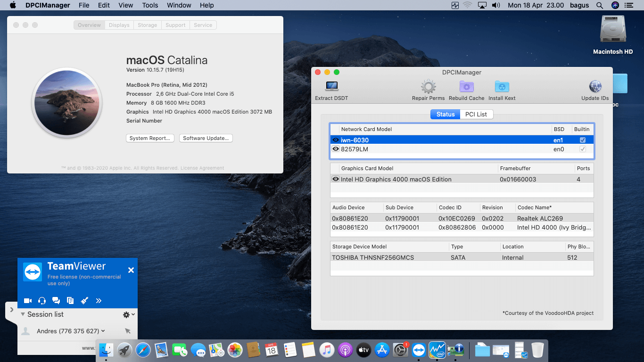Launch Safari from the dock

point(143,350)
